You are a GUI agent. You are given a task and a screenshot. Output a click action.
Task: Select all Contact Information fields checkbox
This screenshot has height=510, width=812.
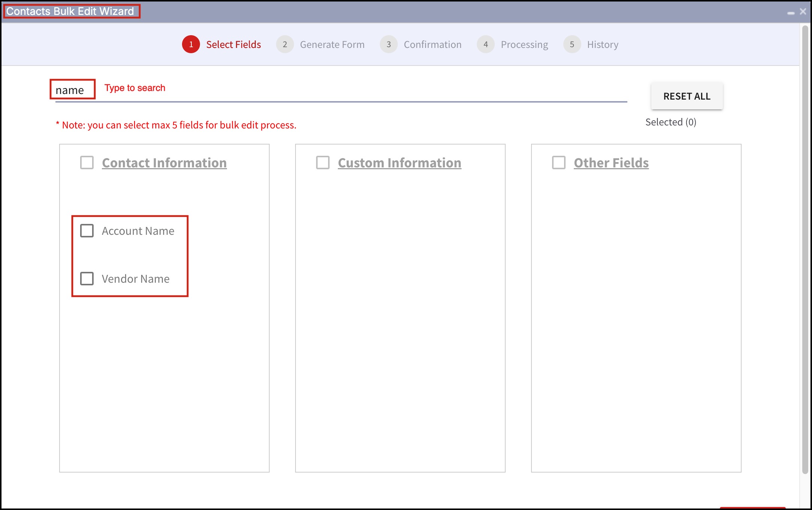tap(87, 163)
